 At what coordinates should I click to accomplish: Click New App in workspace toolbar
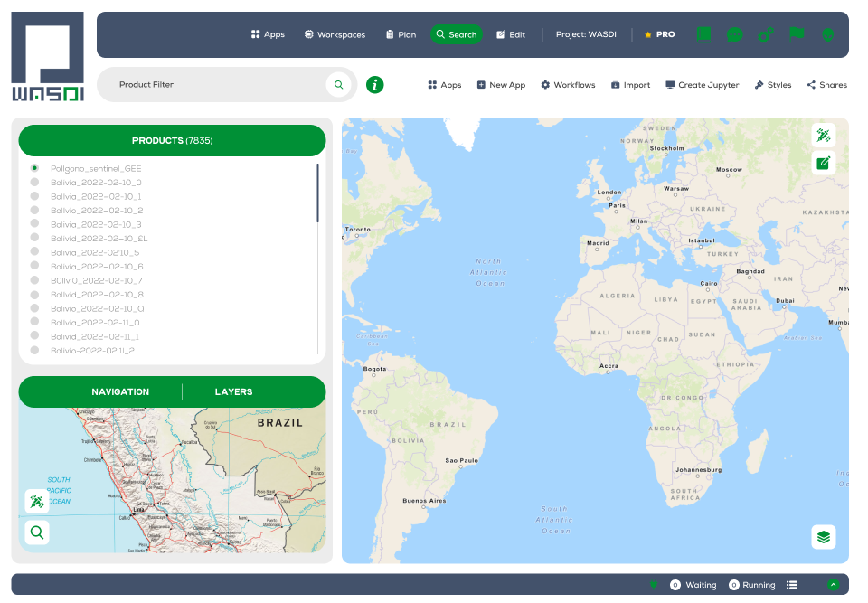[x=501, y=85]
